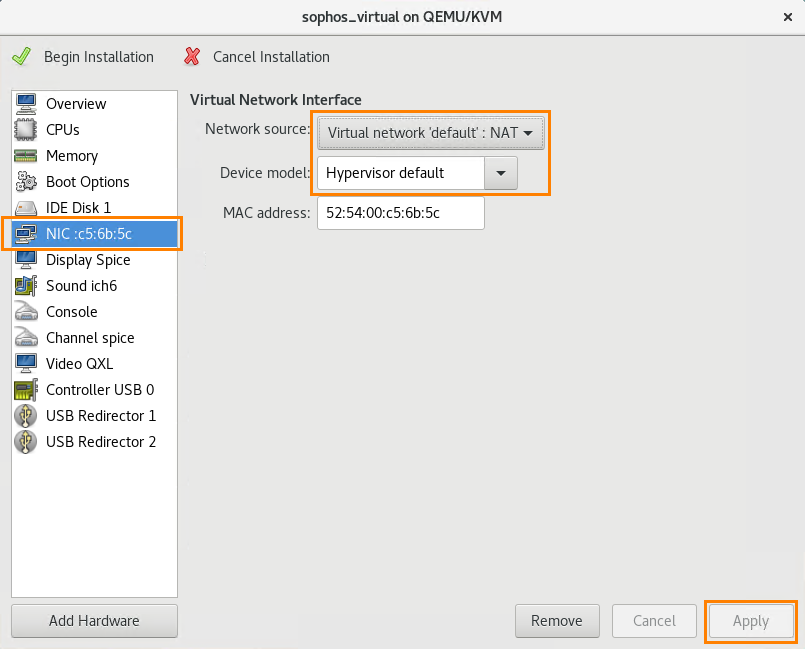Select Overview in the hardware list
Screen dimensions: 805x649
pyautogui.click(x=75, y=103)
